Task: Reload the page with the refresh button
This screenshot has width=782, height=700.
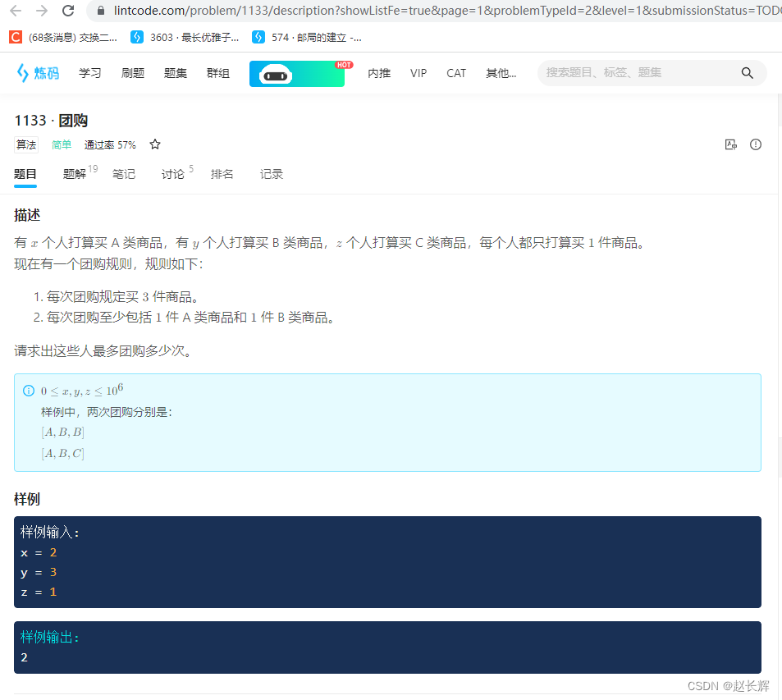Action: coord(67,12)
